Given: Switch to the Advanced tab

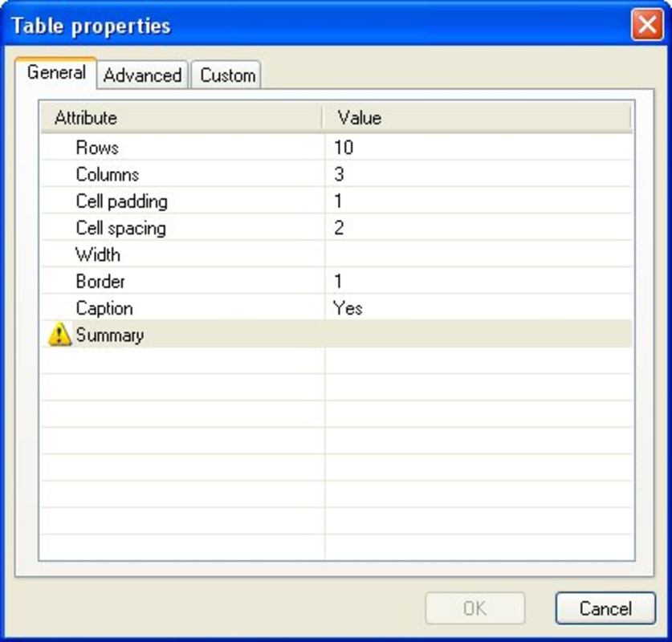Looking at the screenshot, I should [x=142, y=75].
